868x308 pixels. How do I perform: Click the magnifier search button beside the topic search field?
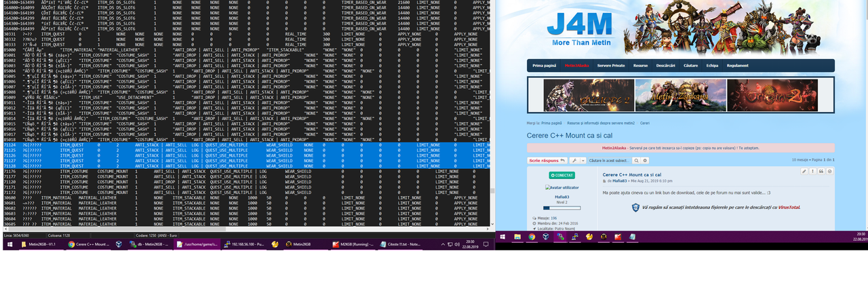pos(636,161)
